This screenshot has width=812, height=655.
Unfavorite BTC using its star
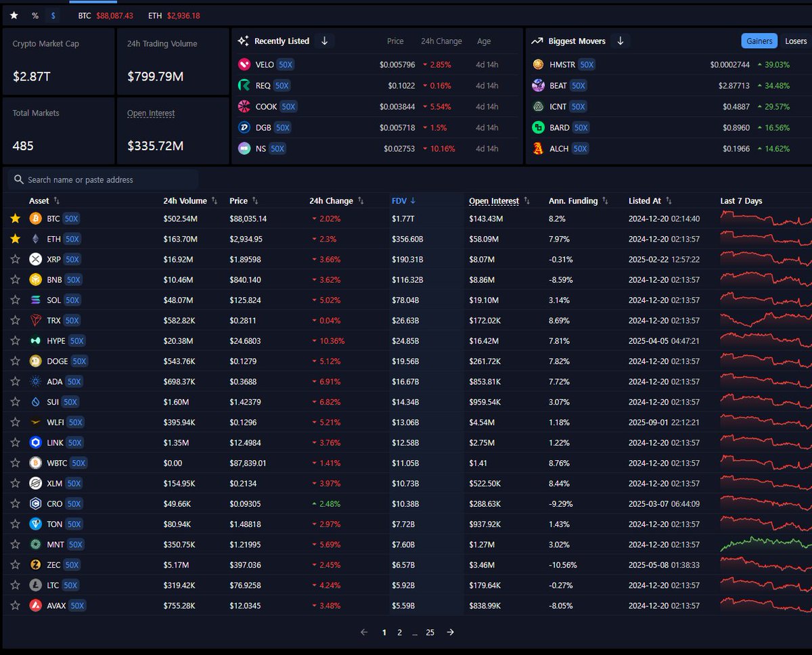[x=15, y=219]
